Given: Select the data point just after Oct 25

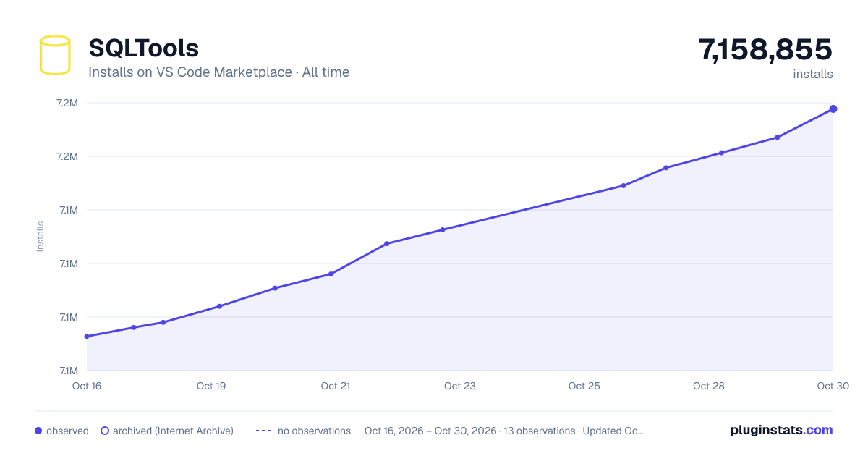Looking at the screenshot, I should [624, 185].
